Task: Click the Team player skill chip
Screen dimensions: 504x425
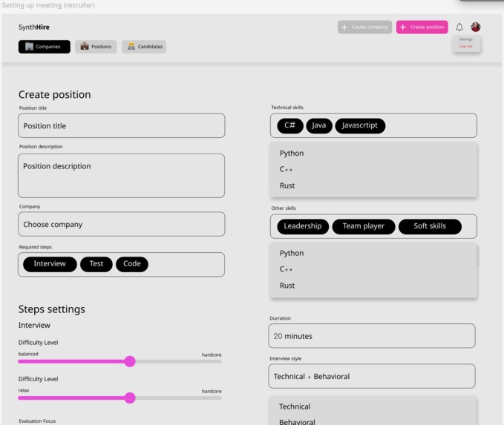Action: point(364,226)
